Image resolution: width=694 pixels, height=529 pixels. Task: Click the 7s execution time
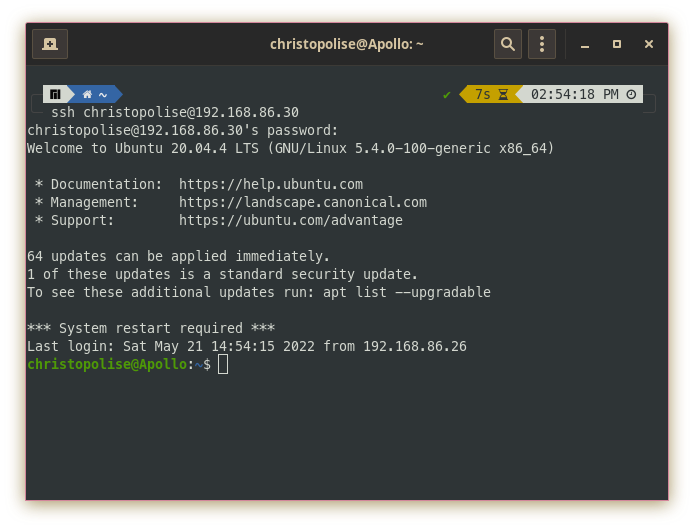(x=482, y=94)
